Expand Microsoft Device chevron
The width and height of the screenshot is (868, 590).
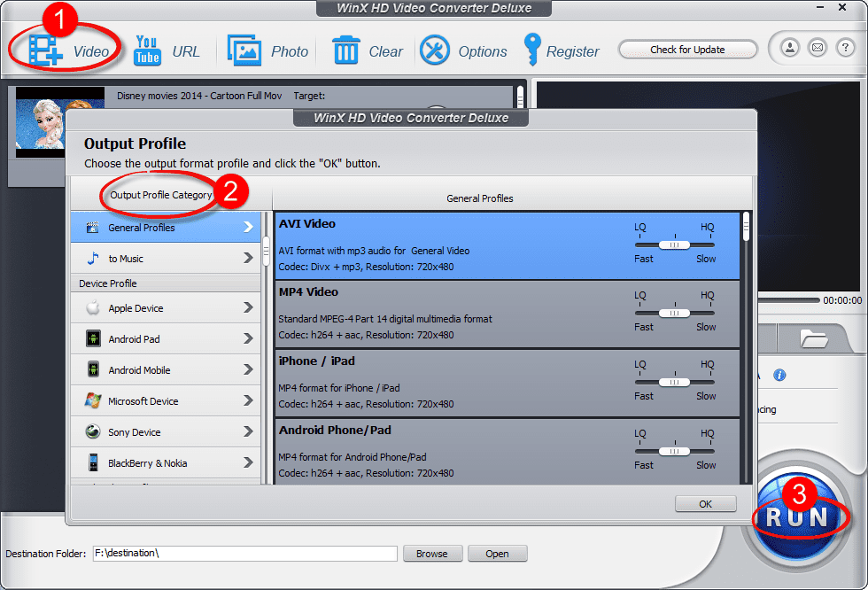(248, 400)
